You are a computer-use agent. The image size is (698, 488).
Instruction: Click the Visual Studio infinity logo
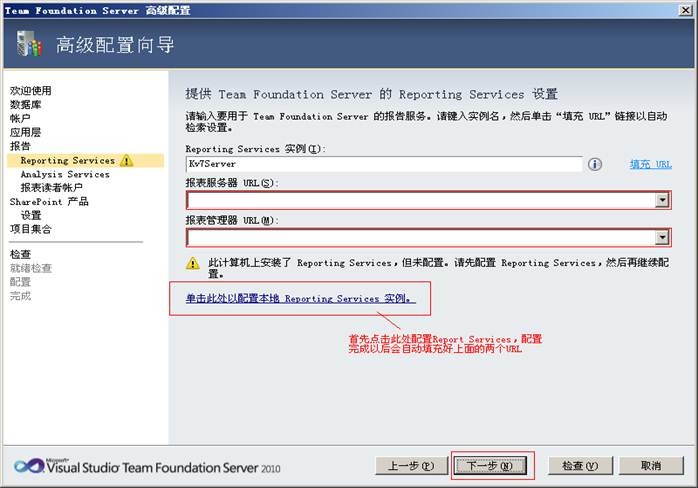[28, 466]
